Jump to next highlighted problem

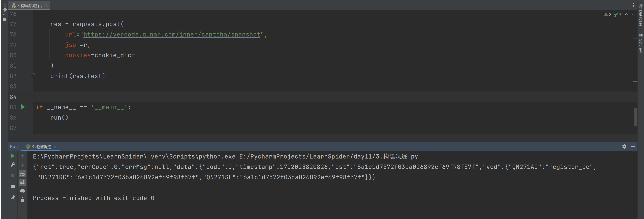click(x=633, y=15)
